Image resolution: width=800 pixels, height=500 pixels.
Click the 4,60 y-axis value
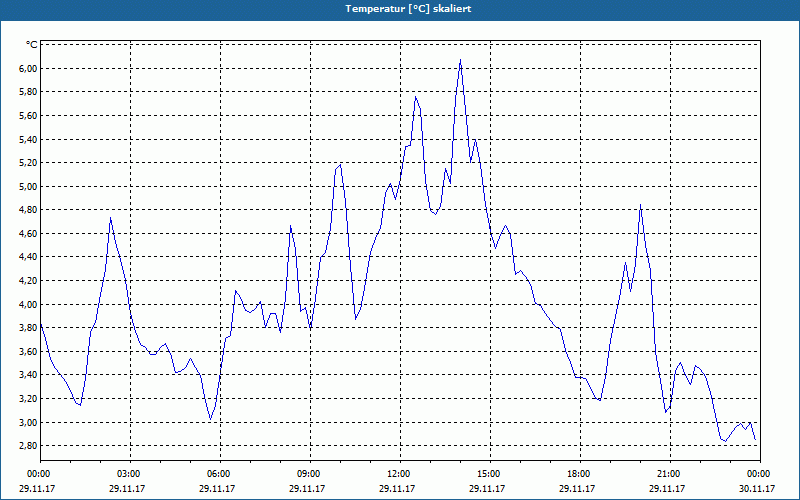(29, 234)
